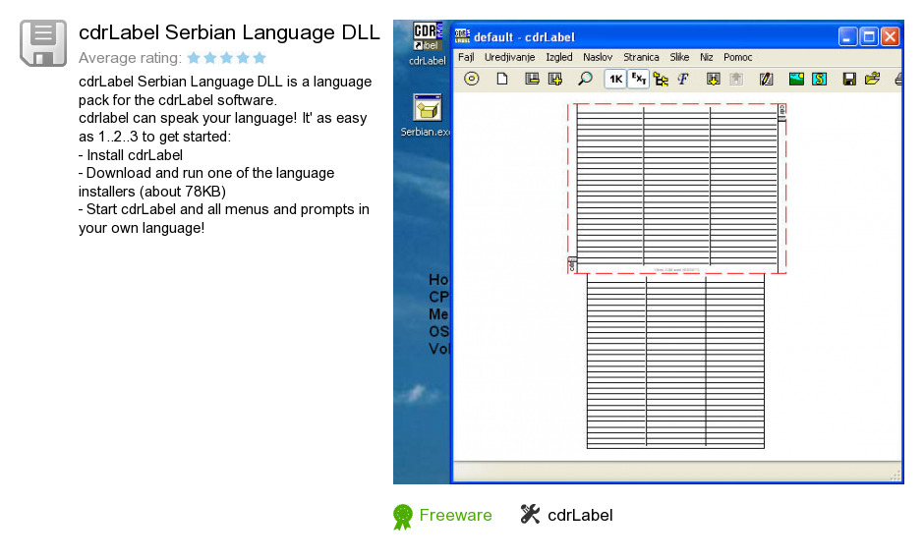This screenshot has height=560, width=924.
Task: Click the landscape picture icon
Action: pos(796,79)
